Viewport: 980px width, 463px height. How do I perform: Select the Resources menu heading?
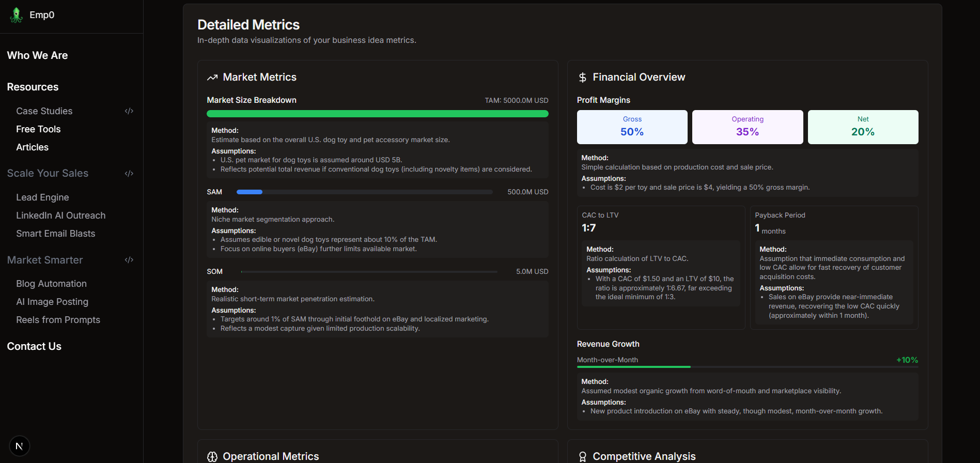click(33, 87)
